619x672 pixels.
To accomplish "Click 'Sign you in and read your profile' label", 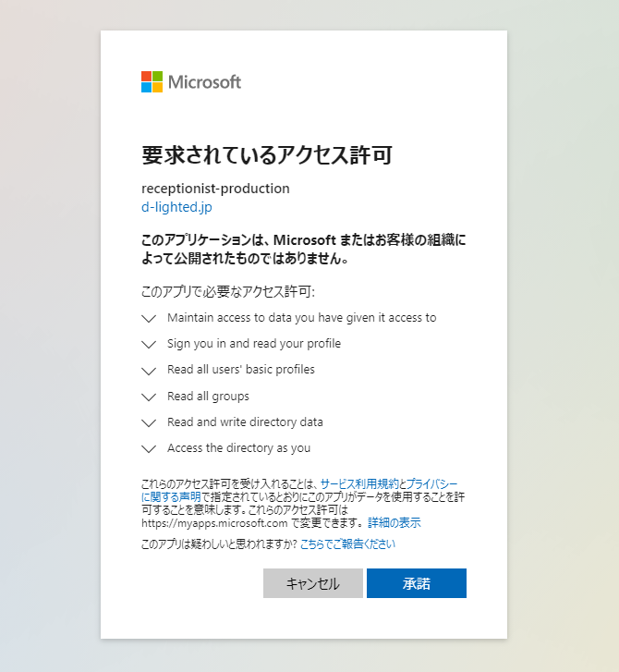I will click(254, 344).
